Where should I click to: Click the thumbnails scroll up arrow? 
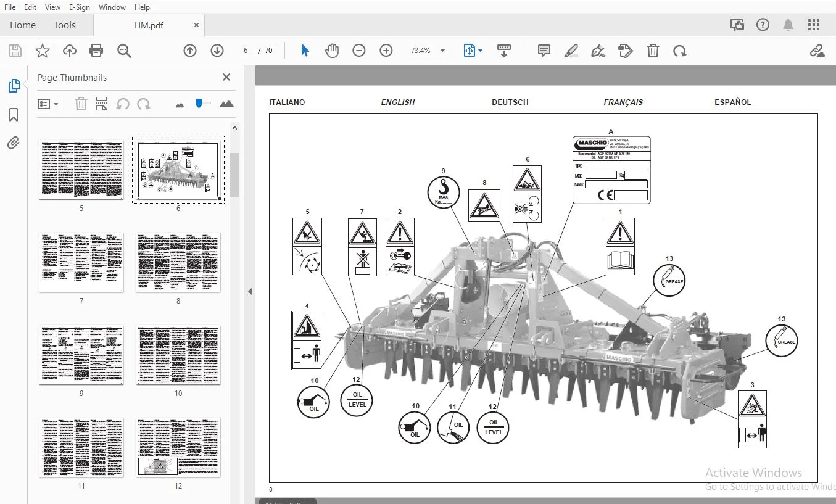[x=234, y=128]
